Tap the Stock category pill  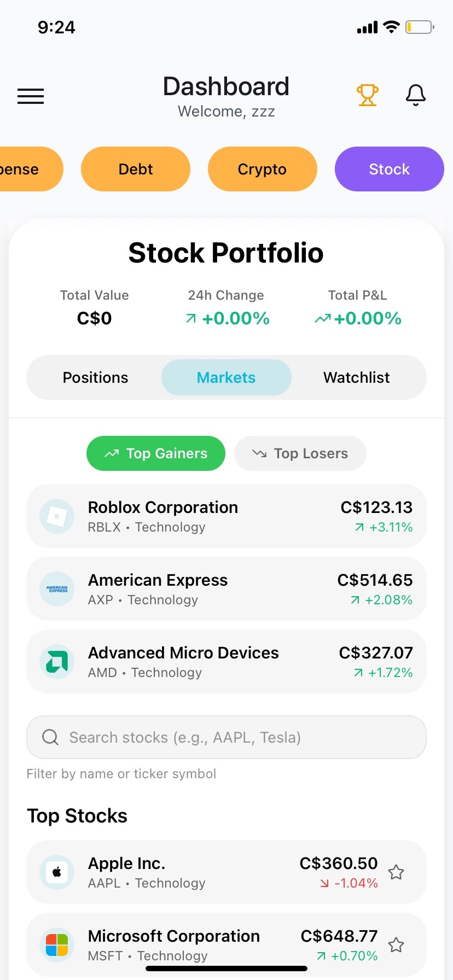389,169
